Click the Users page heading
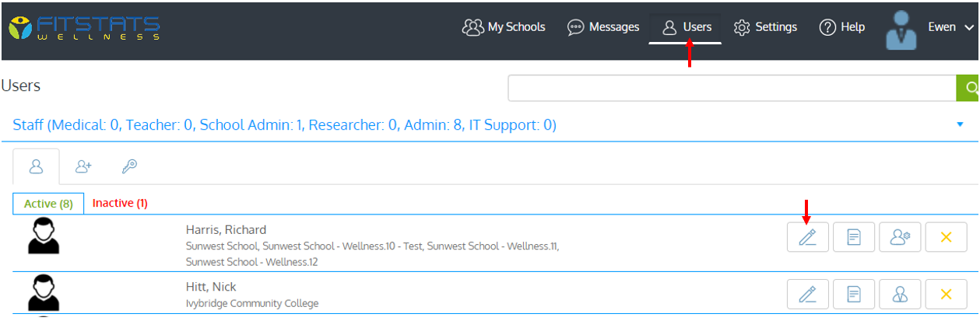The height and width of the screenshot is (321, 980). click(x=21, y=85)
